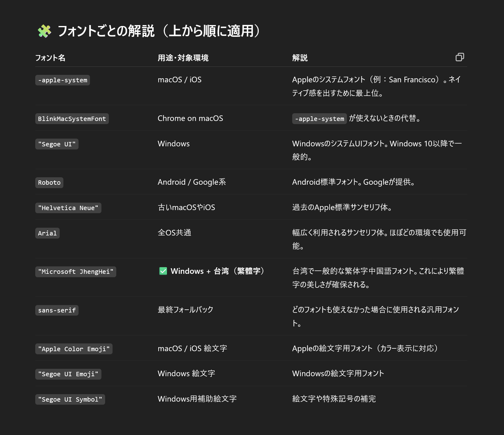This screenshot has width=504, height=435.
Task: Click the copy table icon
Action: coord(460,57)
